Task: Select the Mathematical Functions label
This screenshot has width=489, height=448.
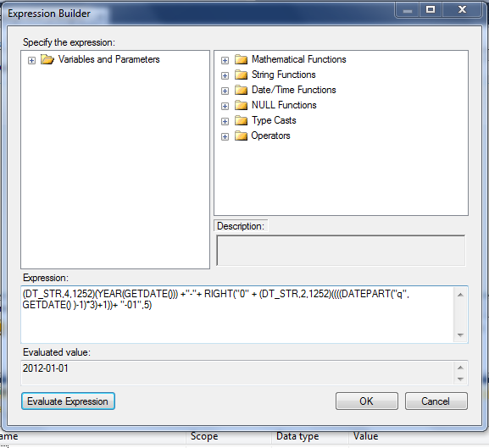Action: tap(299, 59)
